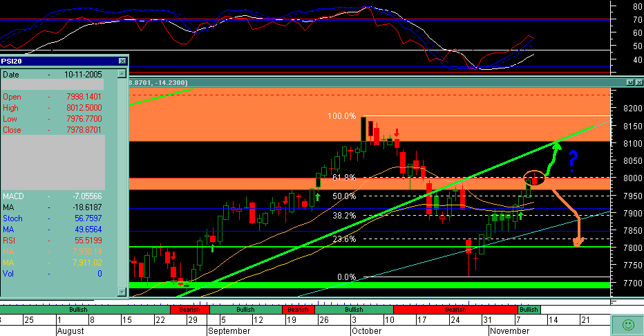Select the Open label in the data window
Screen dimensions: 644x336
pyautogui.click(x=12, y=97)
